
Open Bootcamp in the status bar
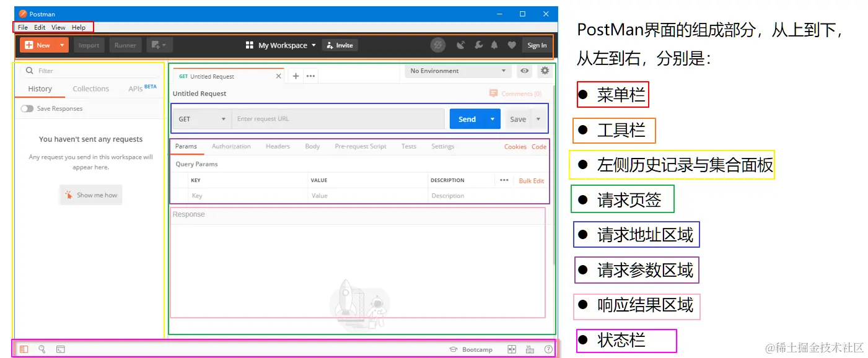pos(471,349)
